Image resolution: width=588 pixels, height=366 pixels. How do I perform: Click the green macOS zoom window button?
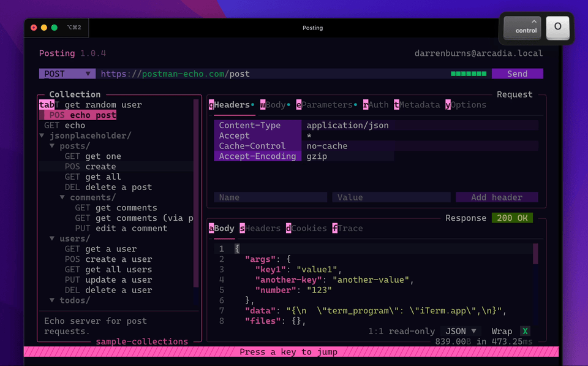click(x=55, y=28)
